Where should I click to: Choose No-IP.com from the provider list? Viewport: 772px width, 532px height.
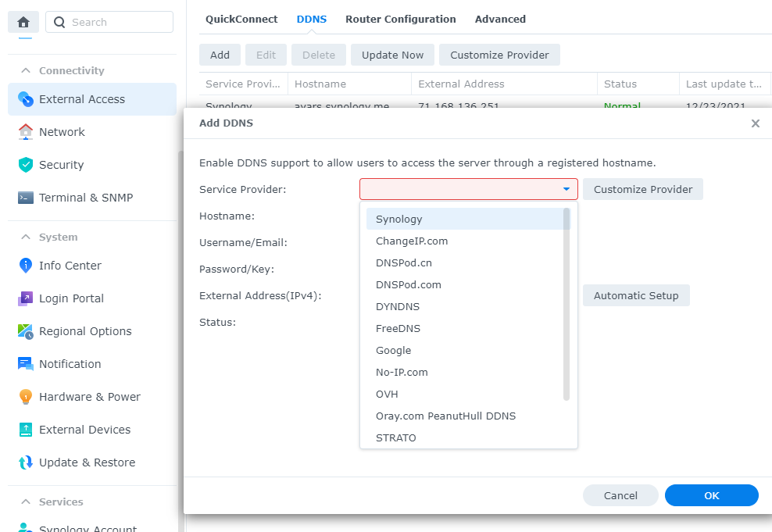point(402,372)
